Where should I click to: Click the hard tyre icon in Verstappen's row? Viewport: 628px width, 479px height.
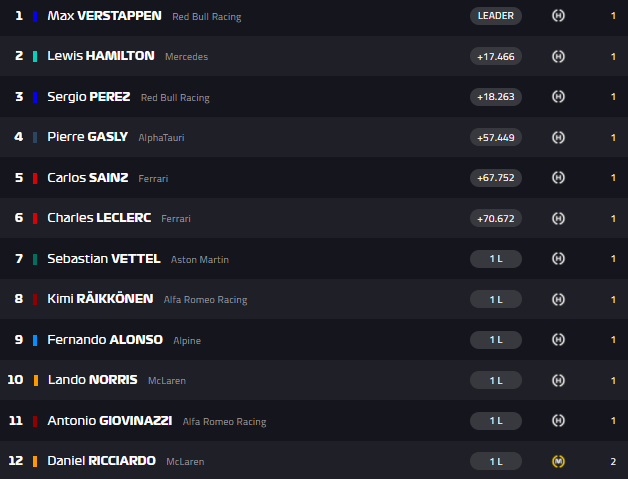(x=558, y=16)
